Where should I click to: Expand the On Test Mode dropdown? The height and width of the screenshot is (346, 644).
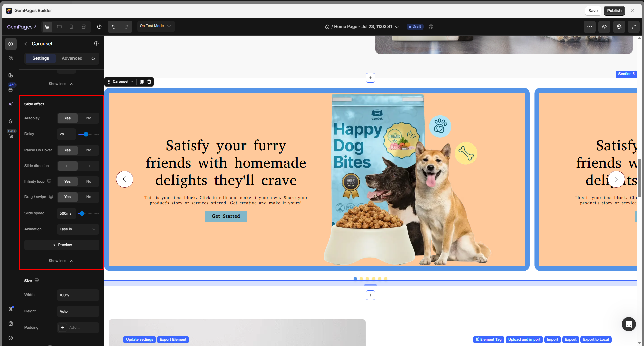[x=156, y=26]
